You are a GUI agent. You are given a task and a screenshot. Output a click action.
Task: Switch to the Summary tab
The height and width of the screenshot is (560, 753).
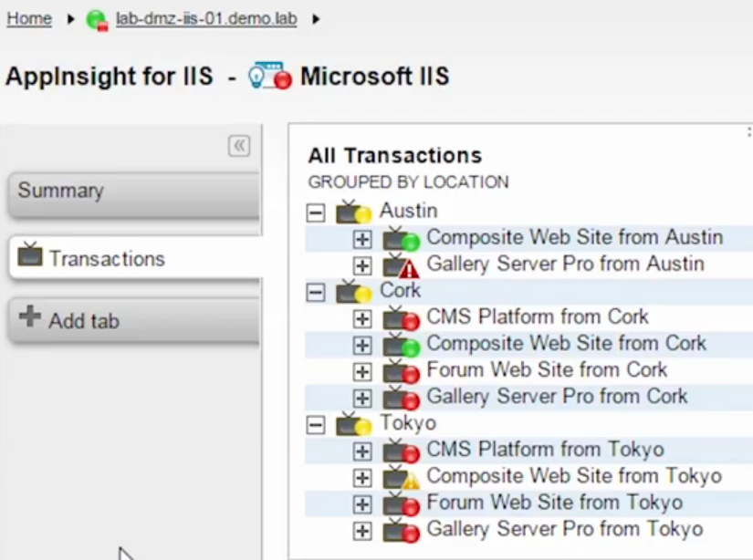pos(134,196)
